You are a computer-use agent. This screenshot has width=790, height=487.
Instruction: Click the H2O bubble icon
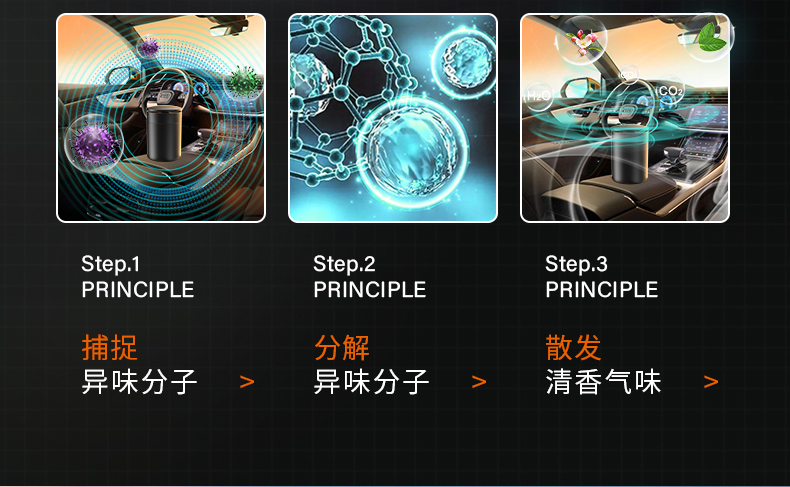pos(538,96)
